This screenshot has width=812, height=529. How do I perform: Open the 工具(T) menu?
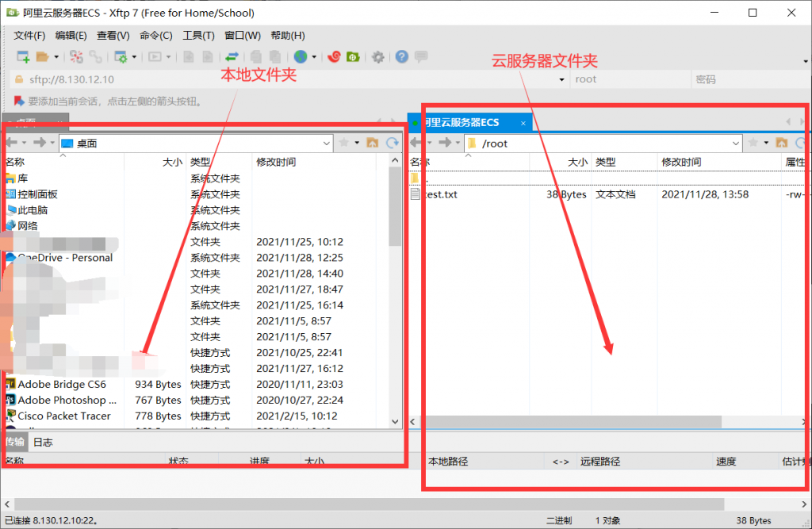click(198, 35)
